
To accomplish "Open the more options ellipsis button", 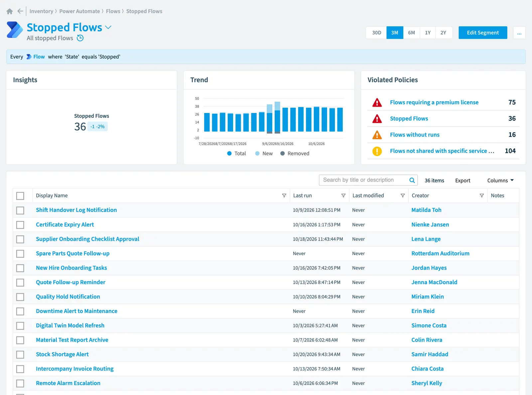I will [x=519, y=33].
